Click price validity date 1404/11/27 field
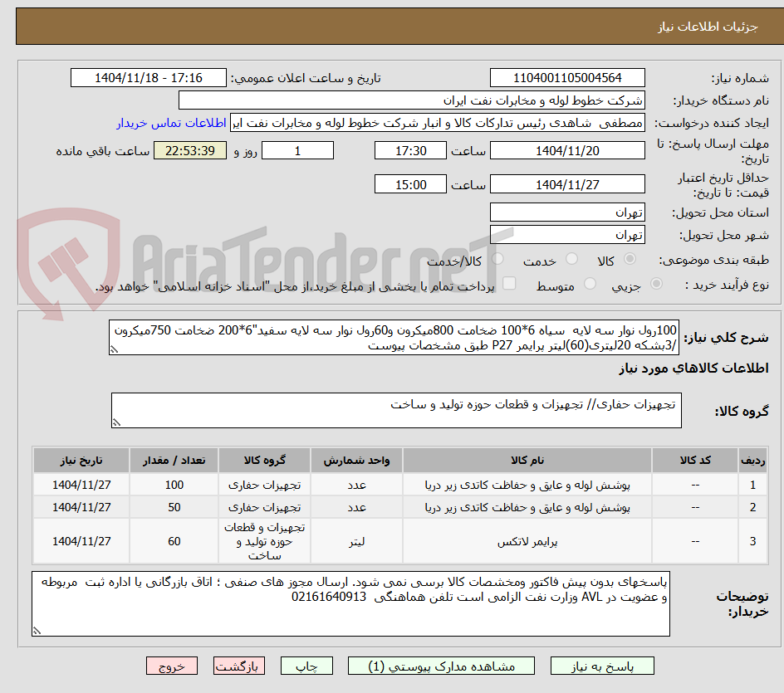 tap(567, 184)
